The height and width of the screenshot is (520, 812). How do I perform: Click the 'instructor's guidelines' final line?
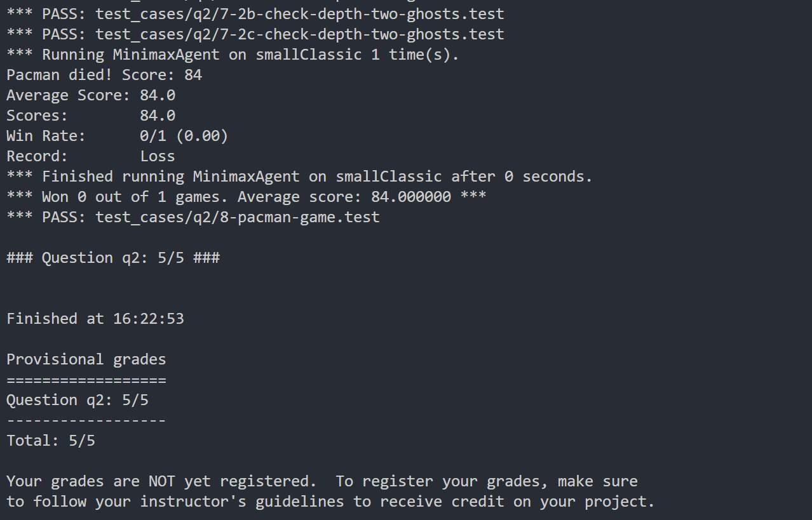pos(330,501)
